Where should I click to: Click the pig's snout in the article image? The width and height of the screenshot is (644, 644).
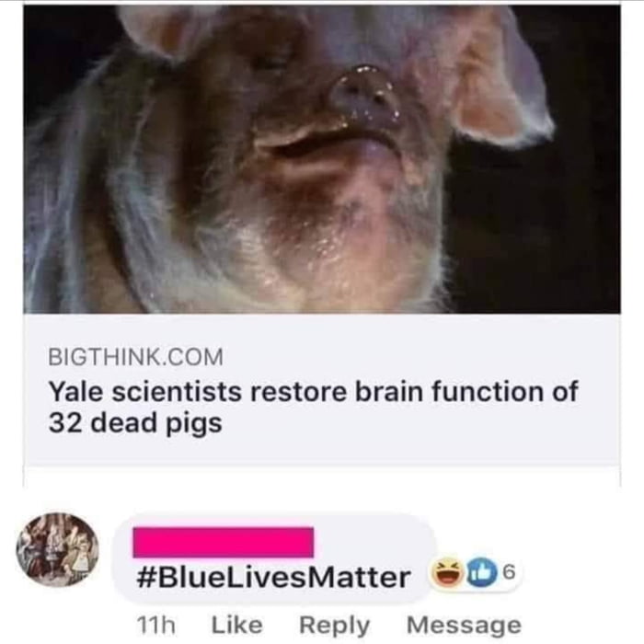click(x=365, y=98)
